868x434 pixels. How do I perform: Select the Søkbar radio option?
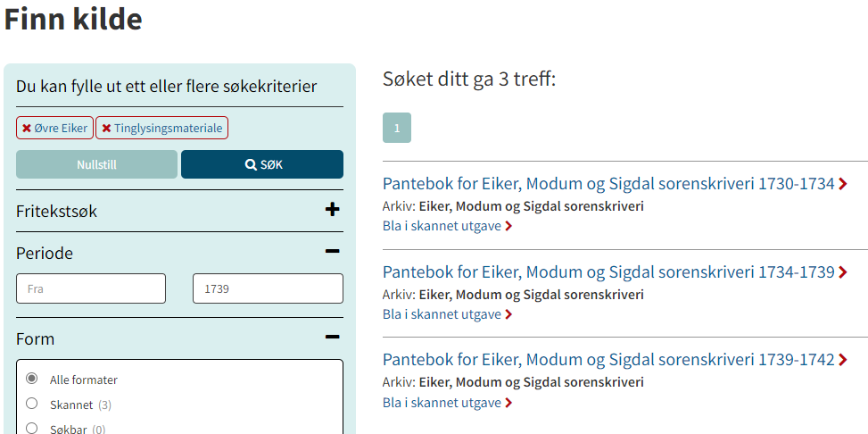point(32,428)
